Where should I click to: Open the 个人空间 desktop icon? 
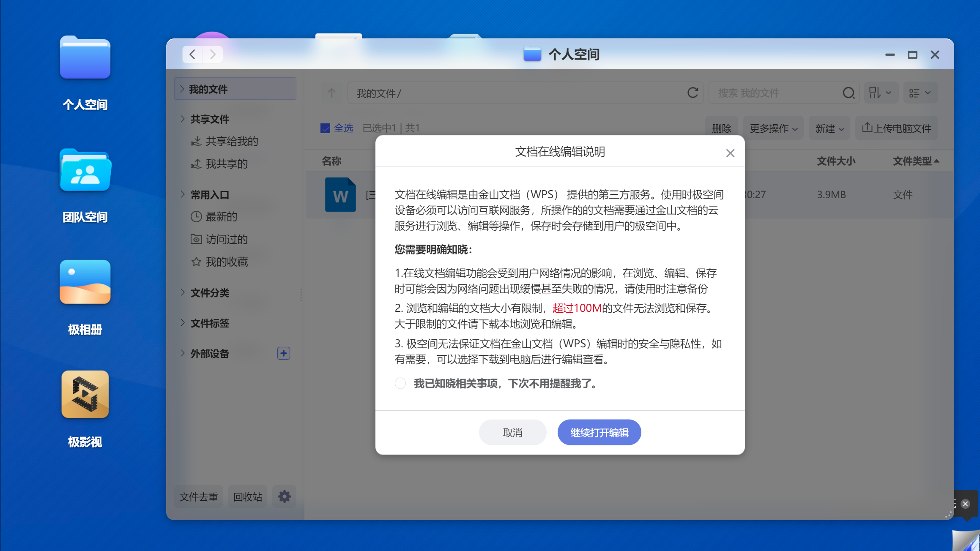tap(85, 57)
